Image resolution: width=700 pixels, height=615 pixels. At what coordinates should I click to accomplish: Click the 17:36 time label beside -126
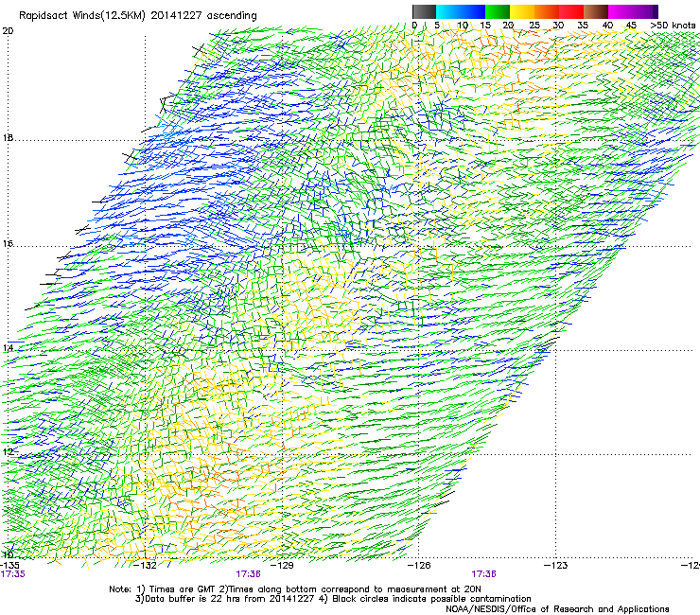484,574
